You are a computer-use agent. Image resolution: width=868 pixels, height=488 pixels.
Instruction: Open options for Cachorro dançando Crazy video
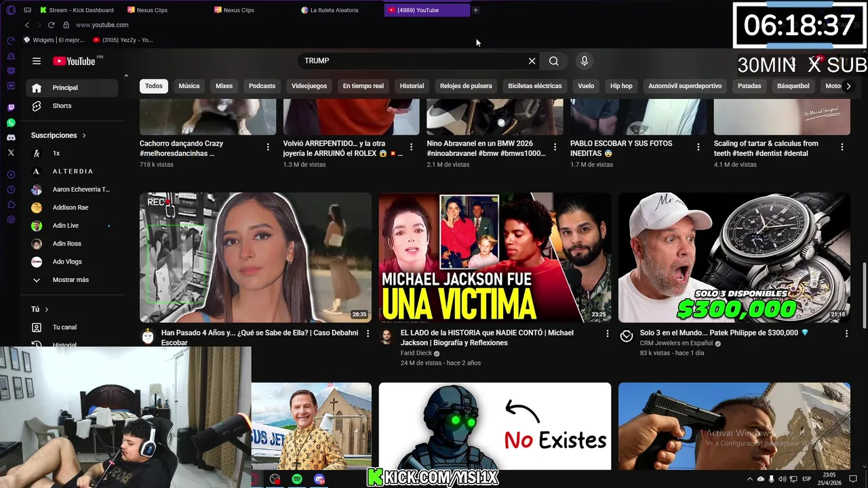click(268, 147)
